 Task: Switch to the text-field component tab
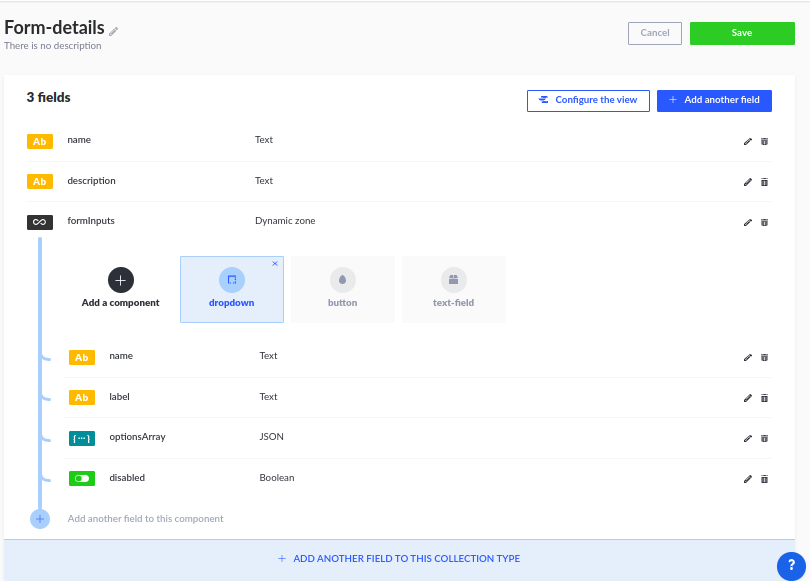pos(454,289)
